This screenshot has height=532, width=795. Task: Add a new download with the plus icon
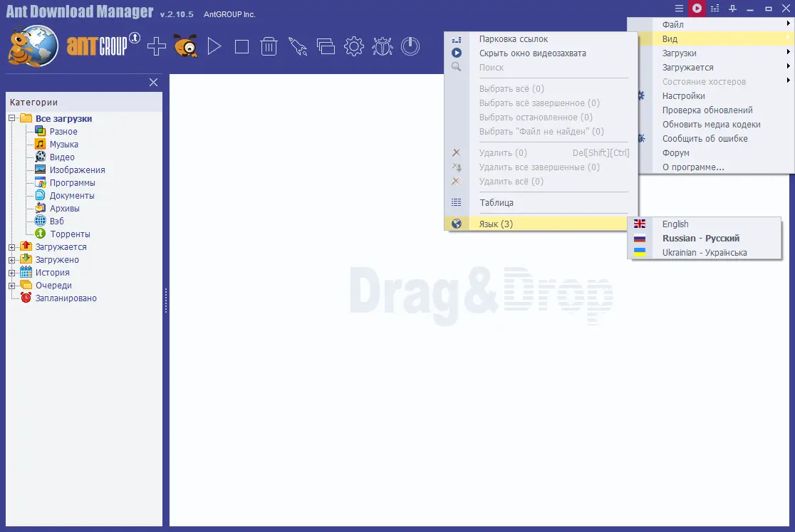coord(156,46)
